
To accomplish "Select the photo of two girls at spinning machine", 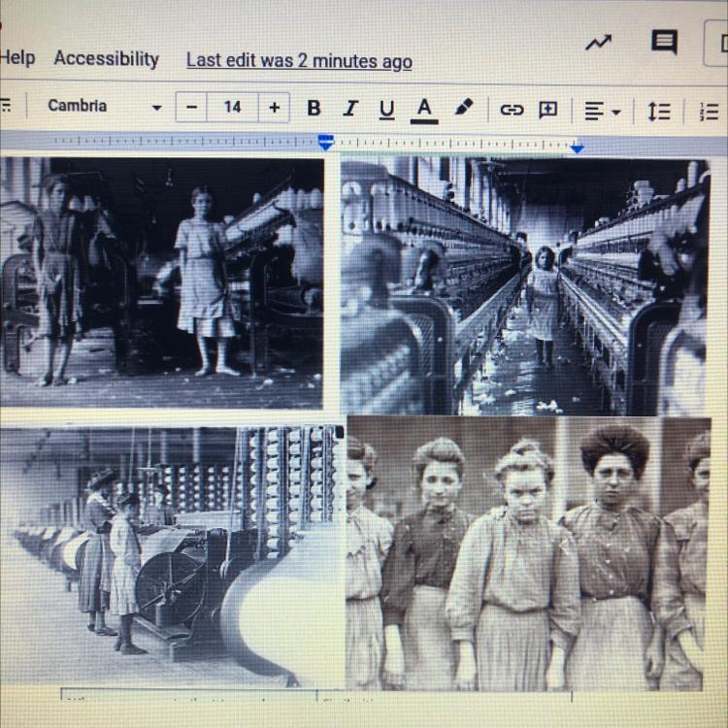I will (x=161, y=283).
